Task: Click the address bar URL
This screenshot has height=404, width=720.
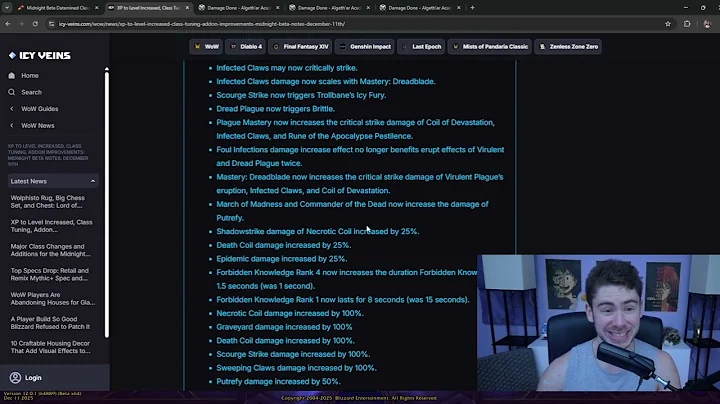Action: point(202,24)
